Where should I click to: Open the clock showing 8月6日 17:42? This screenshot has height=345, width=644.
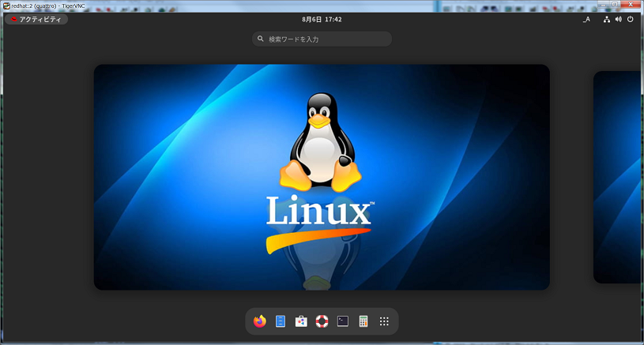pos(322,19)
